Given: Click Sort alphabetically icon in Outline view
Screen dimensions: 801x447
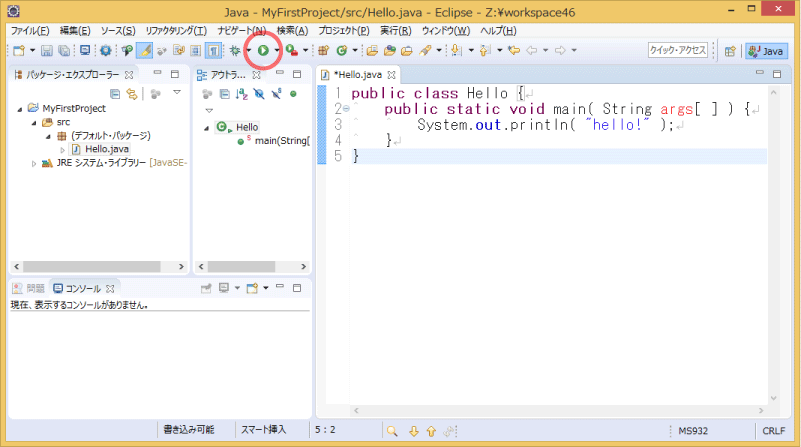Looking at the screenshot, I should 242,93.
